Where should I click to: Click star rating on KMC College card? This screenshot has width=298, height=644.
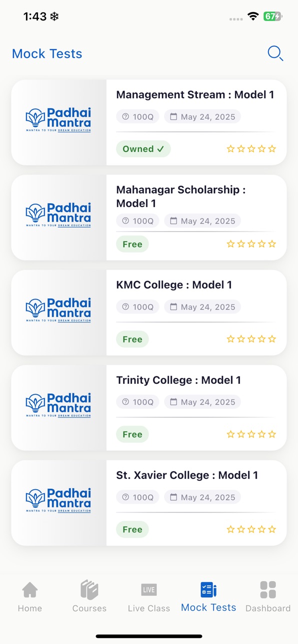(251, 339)
